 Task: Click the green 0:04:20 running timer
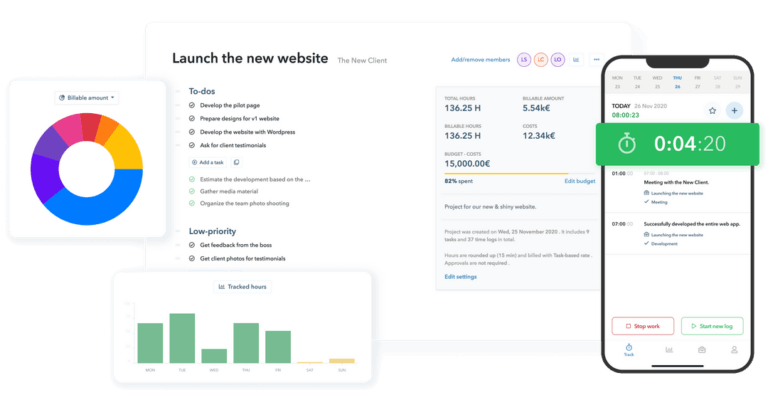(678, 144)
